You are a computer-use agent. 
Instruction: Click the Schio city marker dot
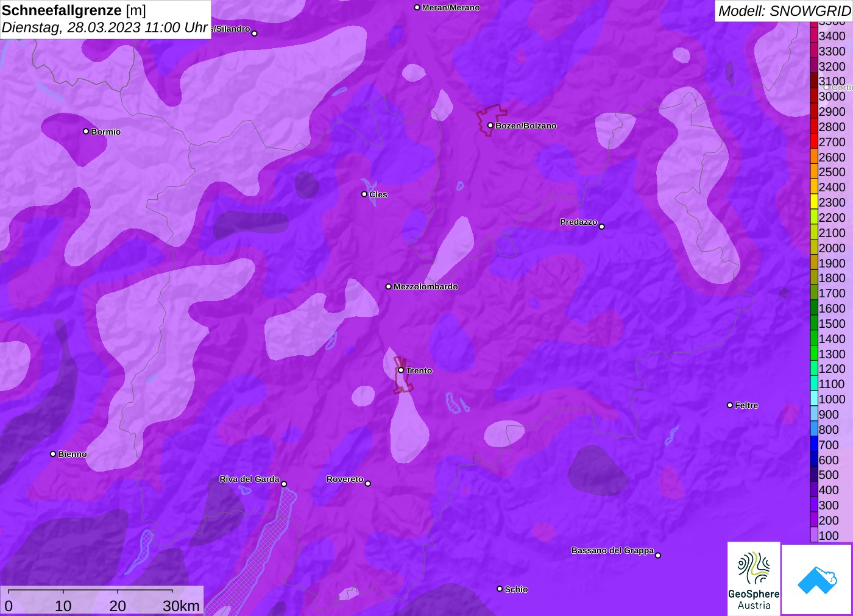point(500,589)
